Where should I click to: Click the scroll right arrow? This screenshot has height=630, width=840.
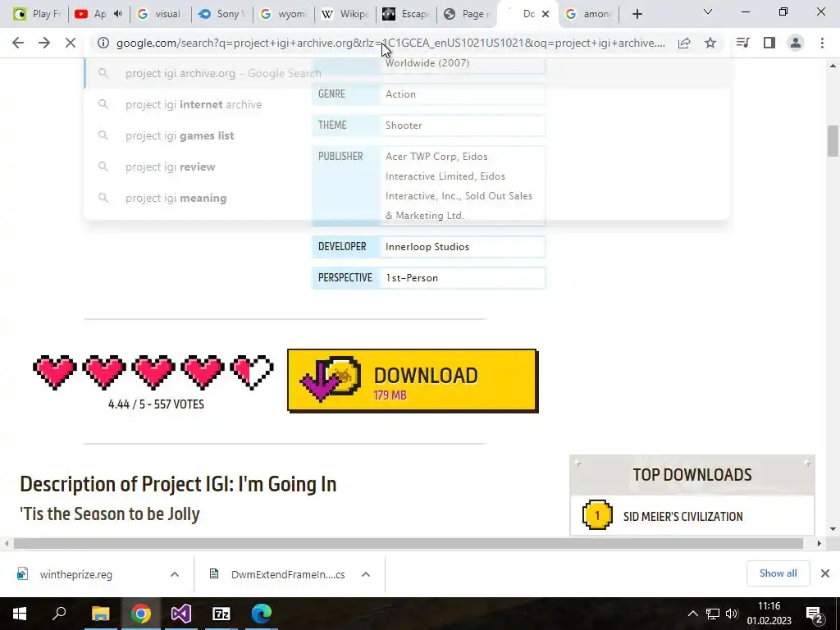[819, 544]
